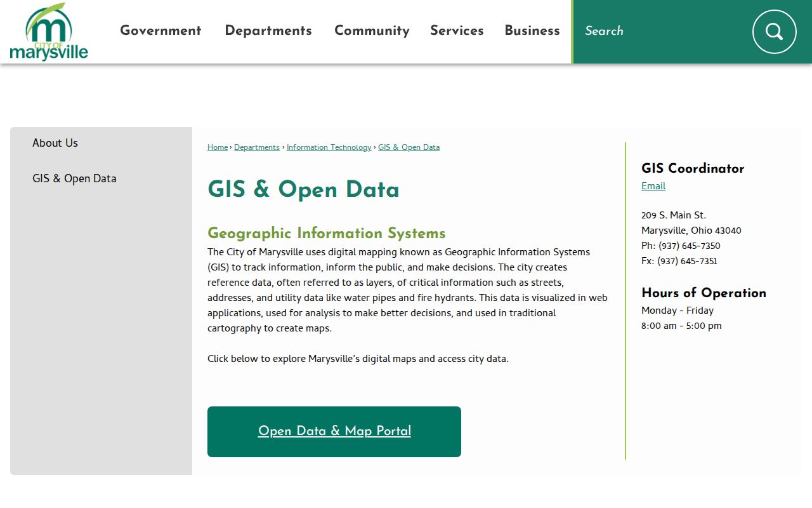812x508 pixels.
Task: Click GIS & Open Data breadcrumb link
Action: [409, 147]
